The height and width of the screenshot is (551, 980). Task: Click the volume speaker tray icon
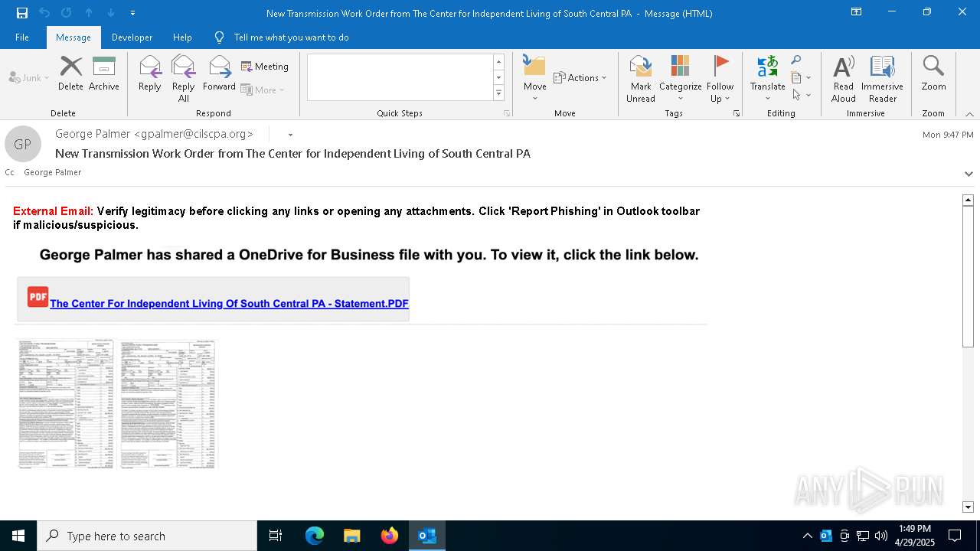(x=880, y=536)
